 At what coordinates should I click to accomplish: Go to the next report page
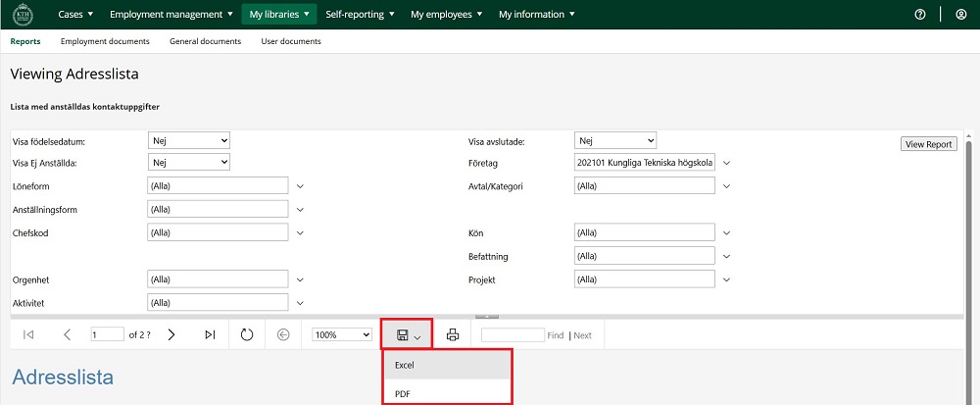point(171,335)
